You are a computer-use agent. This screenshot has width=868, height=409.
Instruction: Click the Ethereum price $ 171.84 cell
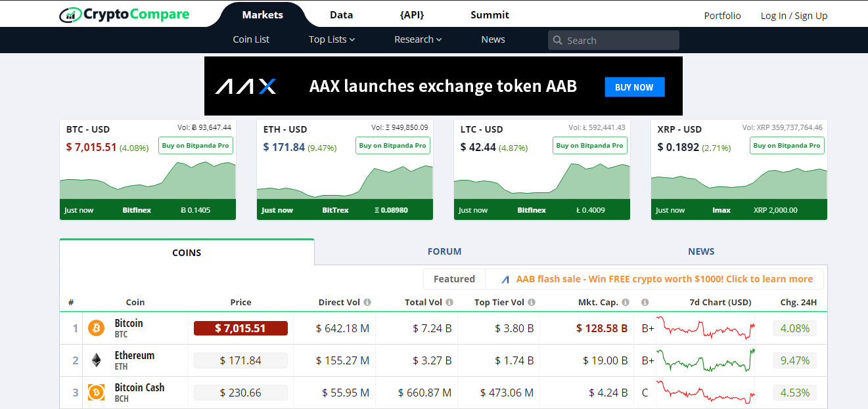240,360
